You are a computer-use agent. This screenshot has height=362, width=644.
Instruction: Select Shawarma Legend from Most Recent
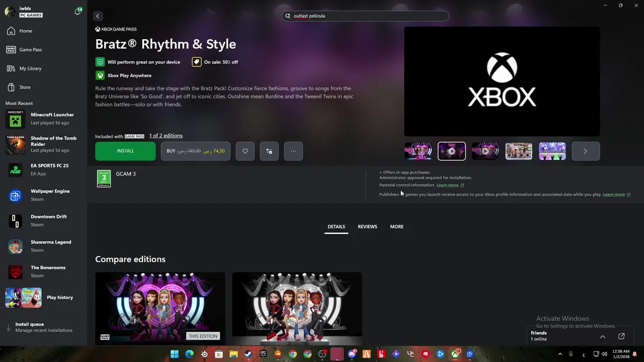pyautogui.click(x=43, y=246)
